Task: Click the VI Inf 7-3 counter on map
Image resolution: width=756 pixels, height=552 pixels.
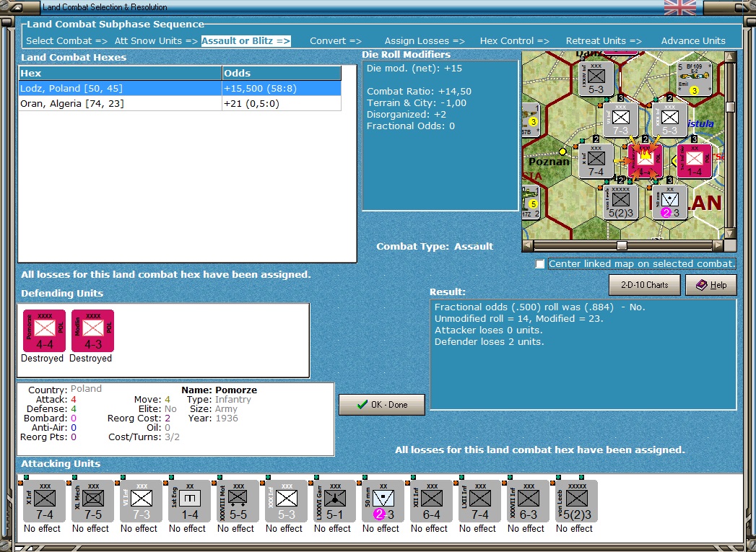Action: (620, 120)
